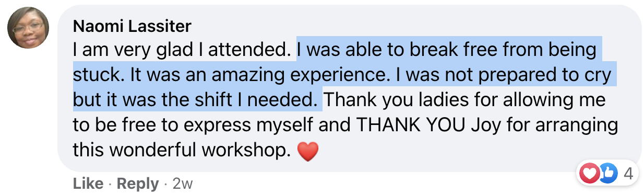644x194 pixels.
Task: Like Naomi Lassiter's comment
Action: click(x=88, y=184)
